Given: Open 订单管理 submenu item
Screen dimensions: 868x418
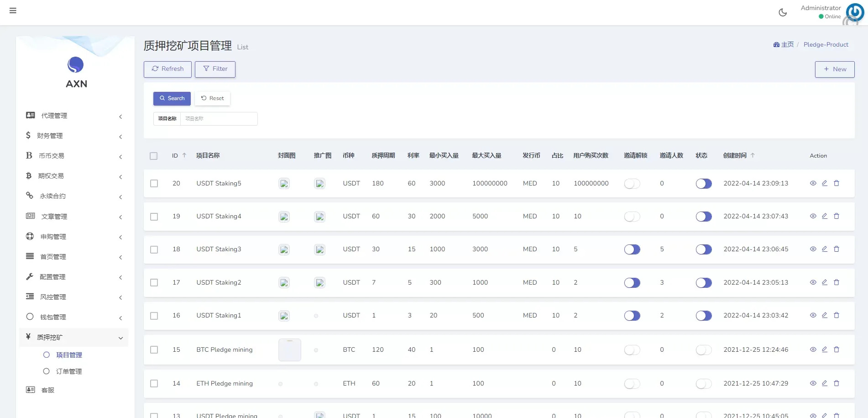Looking at the screenshot, I should coord(69,371).
